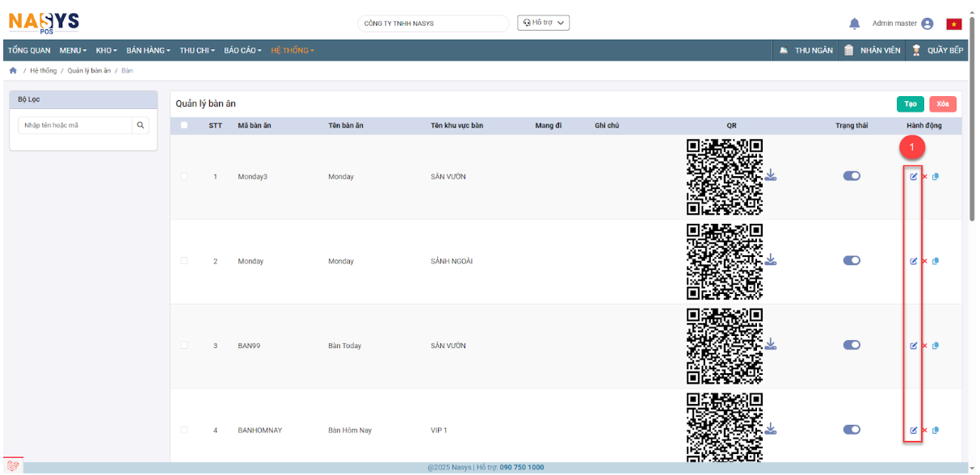Click the Nhập tên hoặc mã search field

click(74, 125)
